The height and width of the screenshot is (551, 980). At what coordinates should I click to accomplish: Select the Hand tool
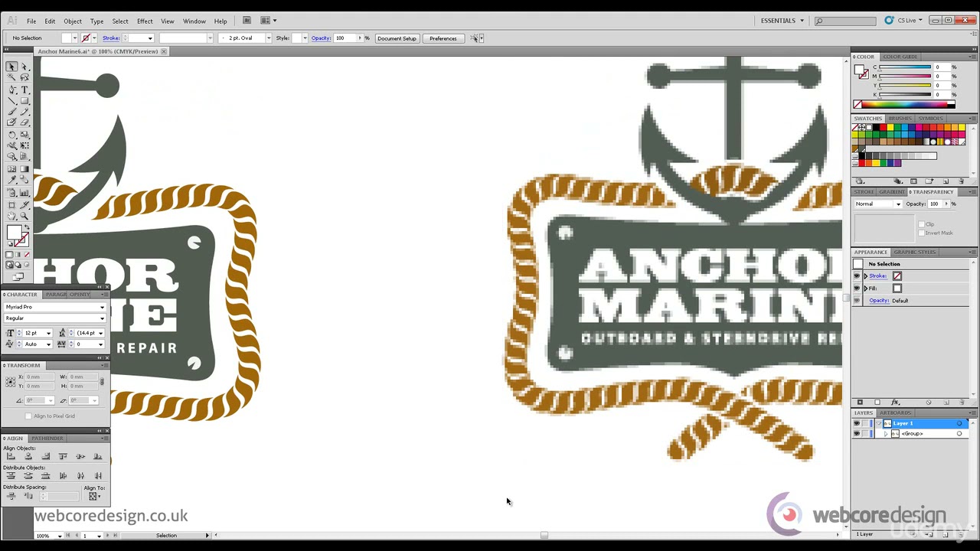(11, 215)
